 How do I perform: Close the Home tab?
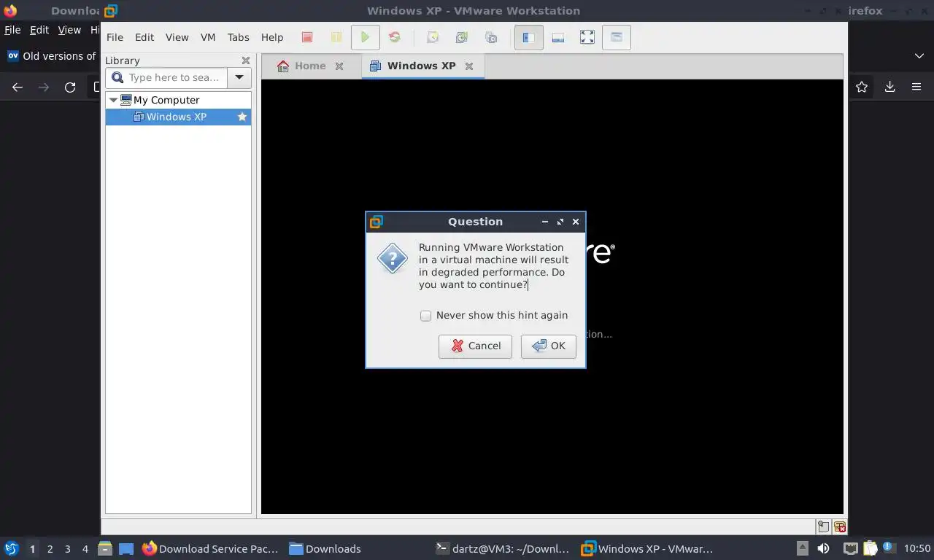pos(339,66)
